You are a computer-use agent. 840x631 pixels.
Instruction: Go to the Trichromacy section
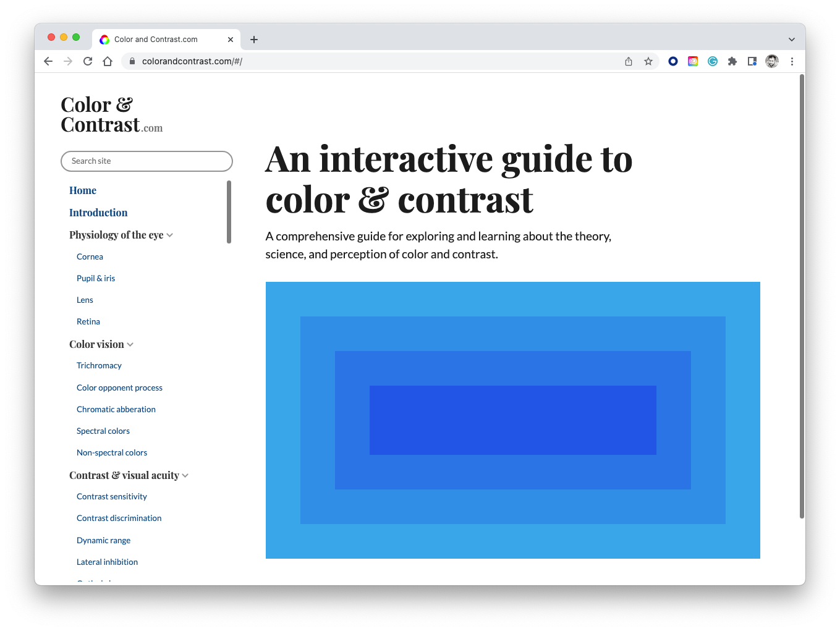point(99,365)
